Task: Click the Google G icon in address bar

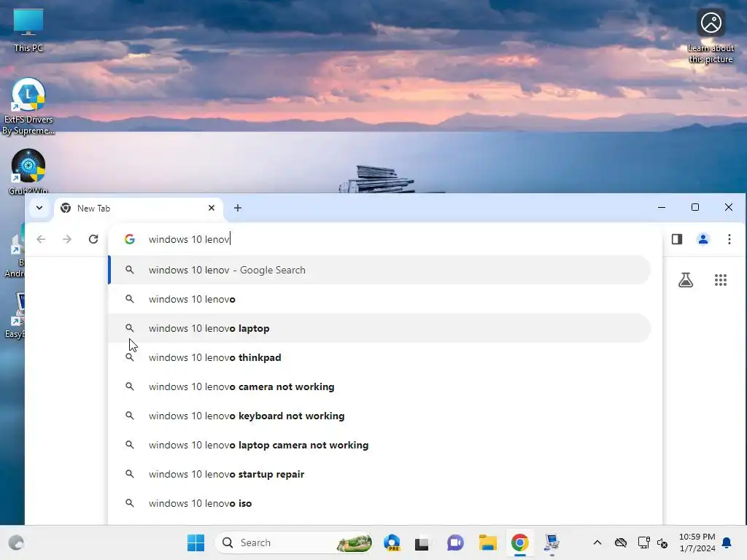Action: (130, 239)
